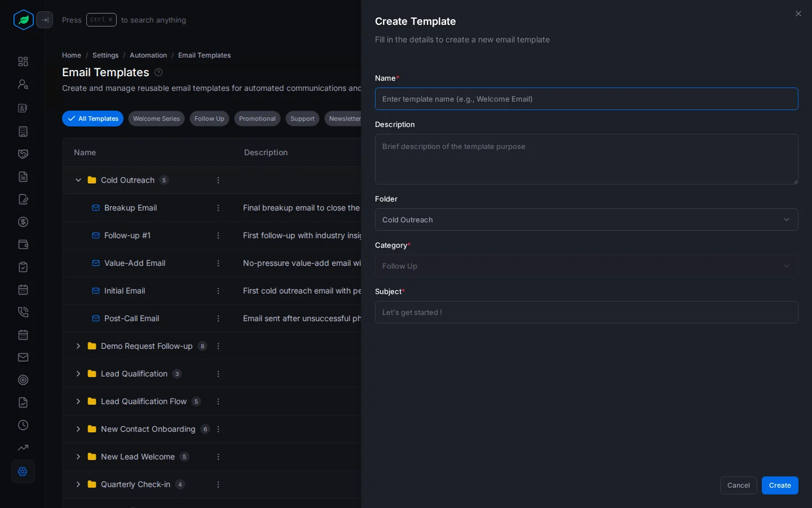
Task: Open the user search icon in sidebar
Action: point(23,84)
